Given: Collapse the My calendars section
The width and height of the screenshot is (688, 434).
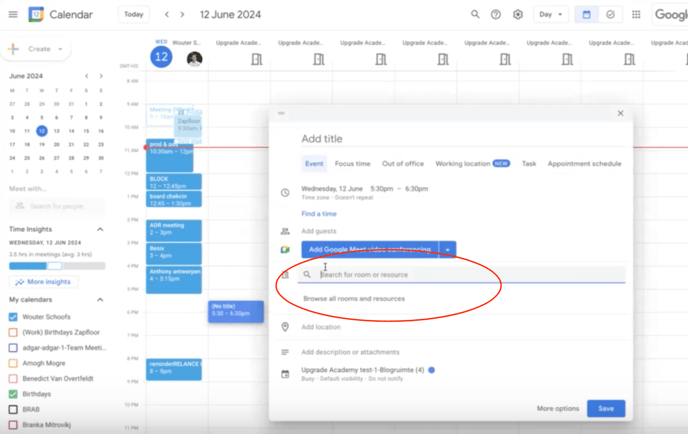Looking at the screenshot, I should tap(100, 300).
